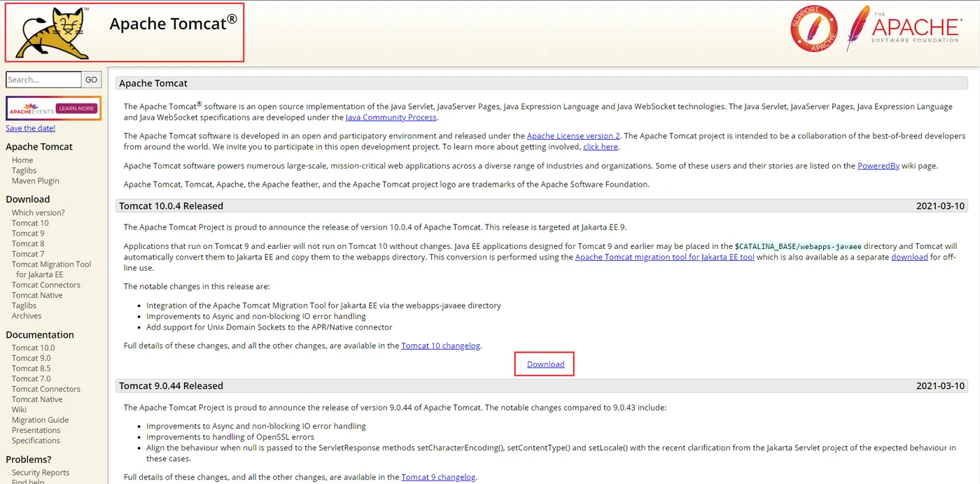The height and width of the screenshot is (484, 980).
Task: Click the Tomcat 10.0.4 Released heading
Action: click(x=171, y=206)
